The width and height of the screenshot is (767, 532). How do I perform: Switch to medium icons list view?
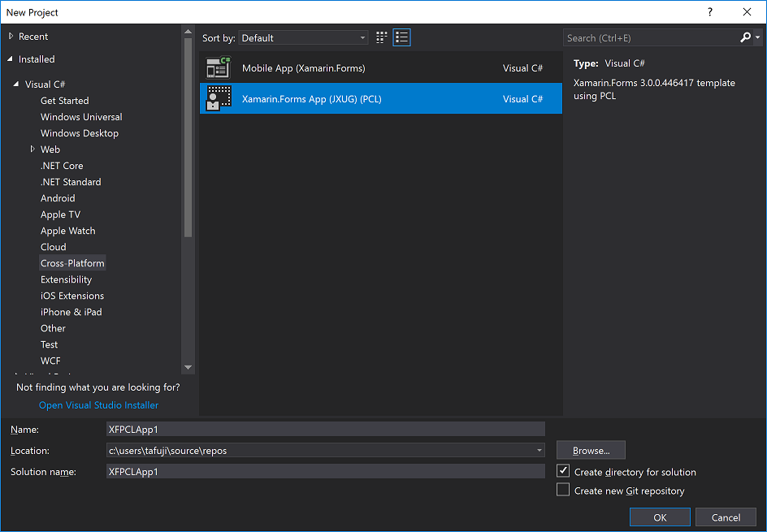(x=401, y=37)
